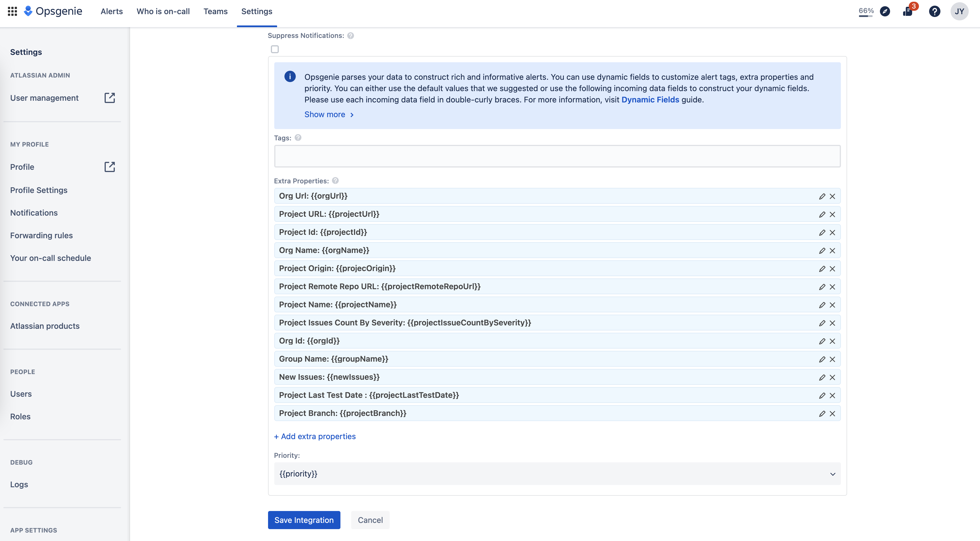Edit the Project Name extra property
Screen dimensions: 980x541
(x=822, y=305)
